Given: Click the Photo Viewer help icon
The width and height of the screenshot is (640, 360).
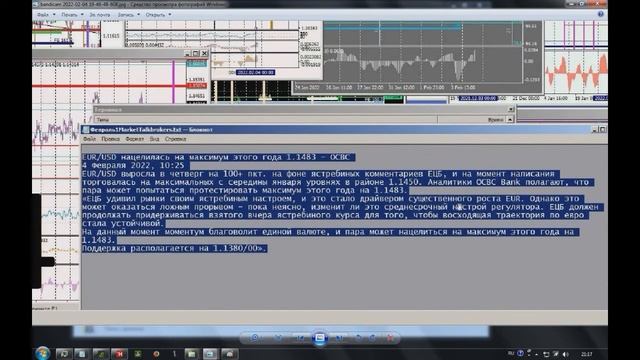Looking at the screenshot, I should (600, 14).
